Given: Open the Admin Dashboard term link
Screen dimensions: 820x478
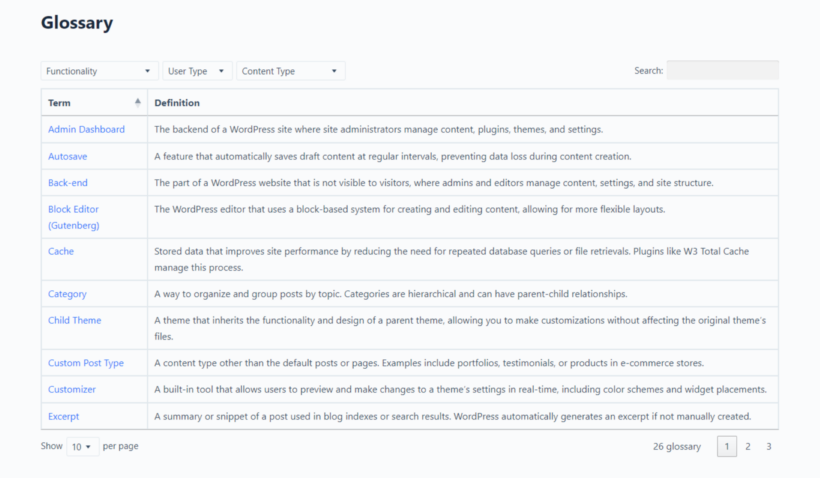Looking at the screenshot, I should [x=86, y=129].
